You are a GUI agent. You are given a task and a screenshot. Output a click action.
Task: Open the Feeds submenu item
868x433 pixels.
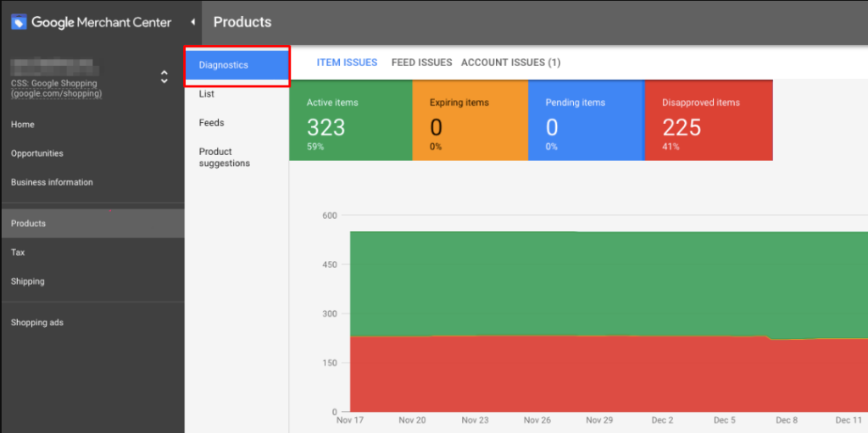pyautogui.click(x=212, y=123)
